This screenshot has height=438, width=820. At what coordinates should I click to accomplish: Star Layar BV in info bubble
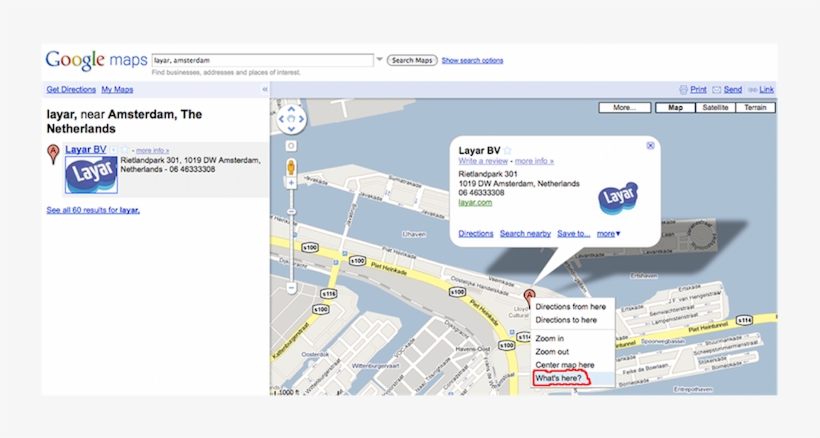click(x=507, y=151)
